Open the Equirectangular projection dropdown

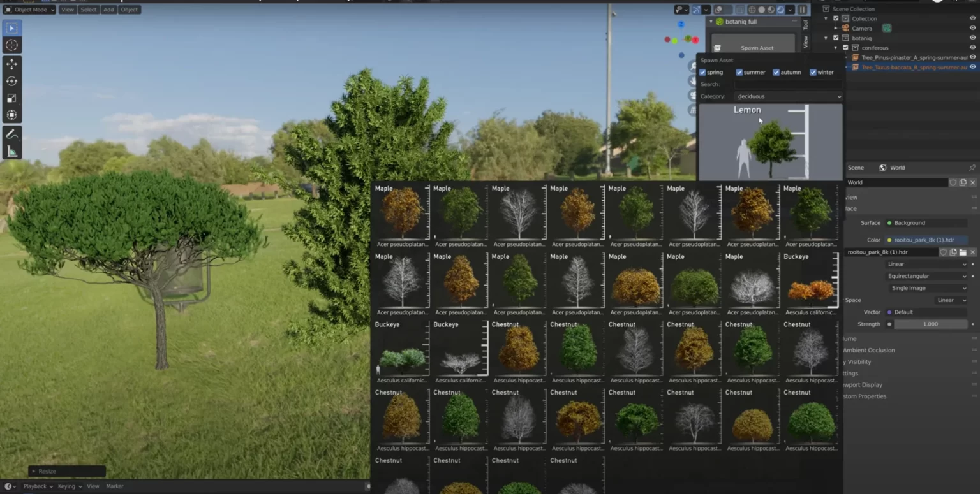tap(926, 276)
